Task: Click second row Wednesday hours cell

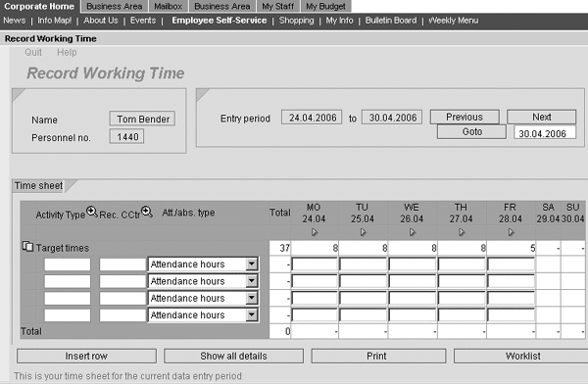Action: coord(413,281)
